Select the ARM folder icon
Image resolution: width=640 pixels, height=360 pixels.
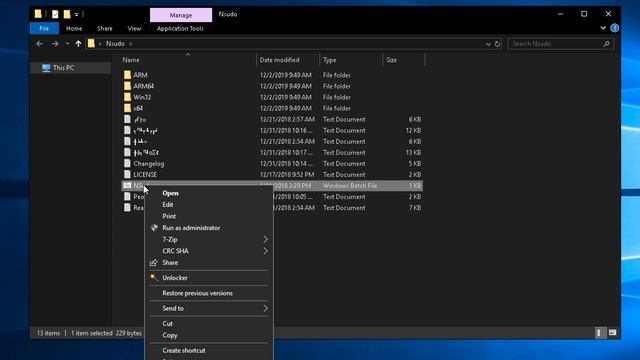click(x=127, y=75)
